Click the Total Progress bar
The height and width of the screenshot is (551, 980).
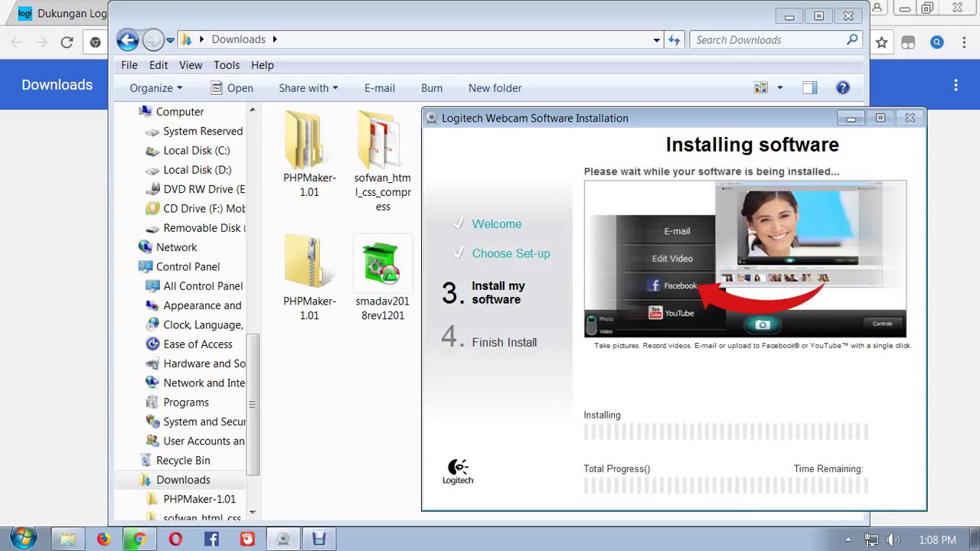click(x=725, y=485)
